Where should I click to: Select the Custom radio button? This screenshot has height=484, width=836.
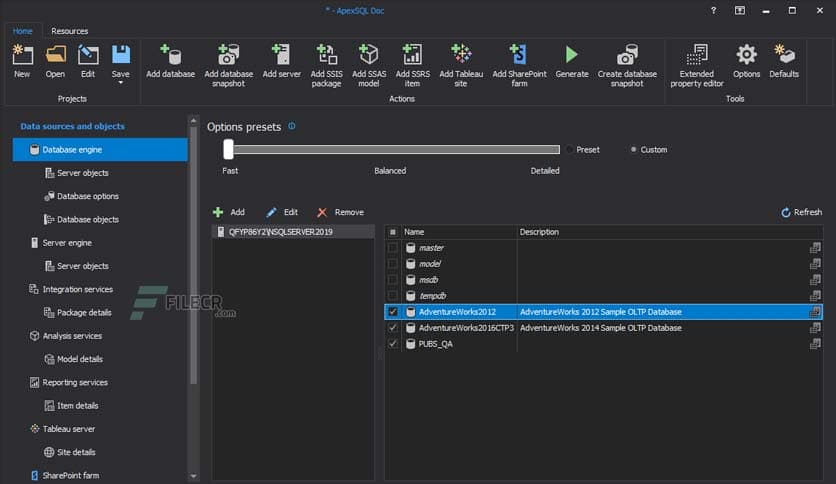tap(633, 150)
